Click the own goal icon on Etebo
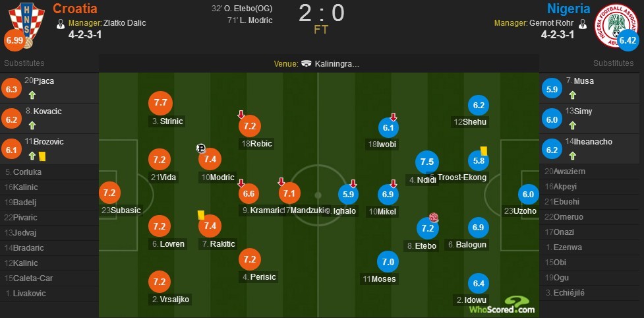 point(434,217)
